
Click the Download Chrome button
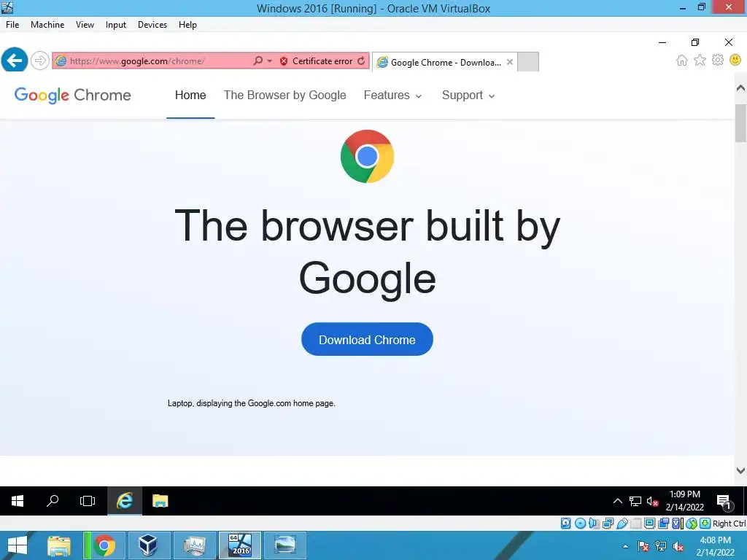367,340
